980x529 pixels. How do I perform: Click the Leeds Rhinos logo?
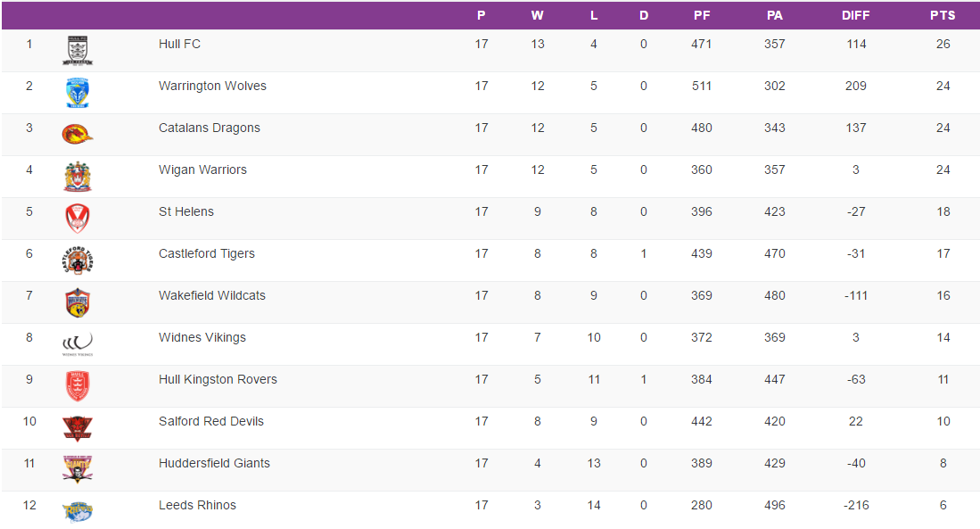[78, 511]
